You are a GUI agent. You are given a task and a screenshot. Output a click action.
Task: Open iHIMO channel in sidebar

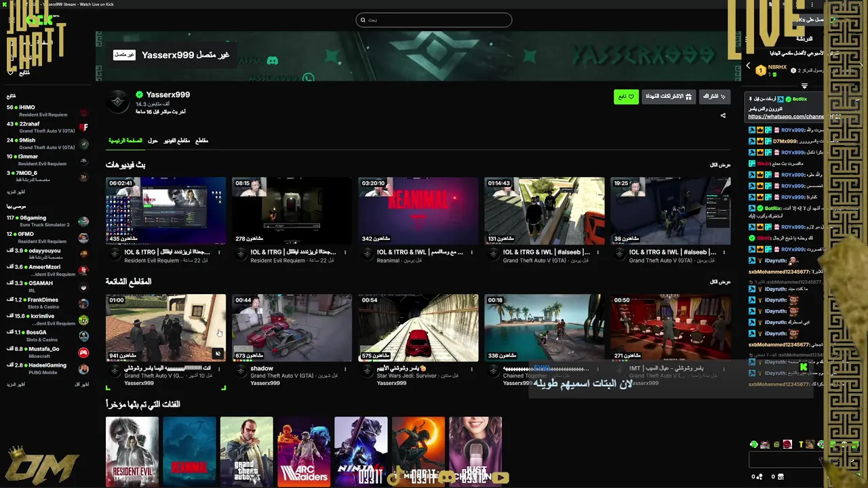point(47,110)
